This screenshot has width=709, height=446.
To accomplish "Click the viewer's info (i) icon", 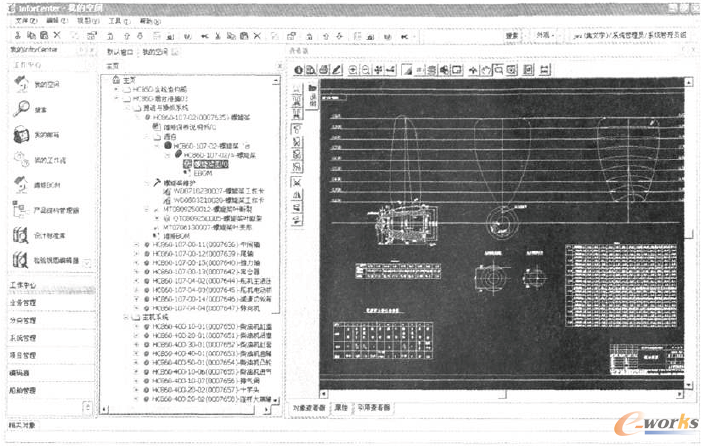I will (x=298, y=70).
